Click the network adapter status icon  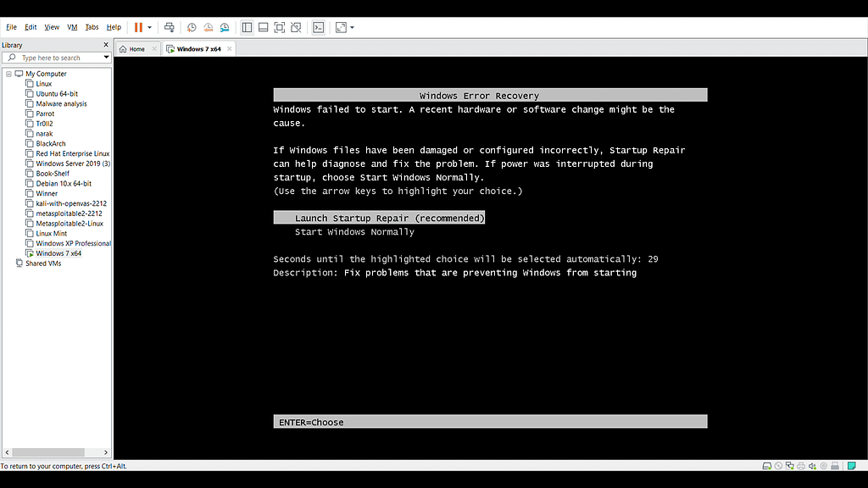(x=789, y=466)
